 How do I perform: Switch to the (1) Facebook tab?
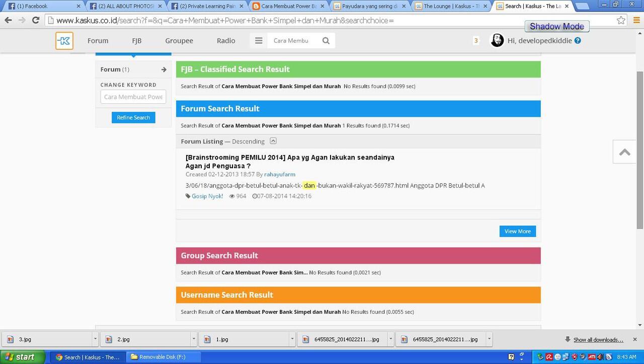tap(42, 6)
